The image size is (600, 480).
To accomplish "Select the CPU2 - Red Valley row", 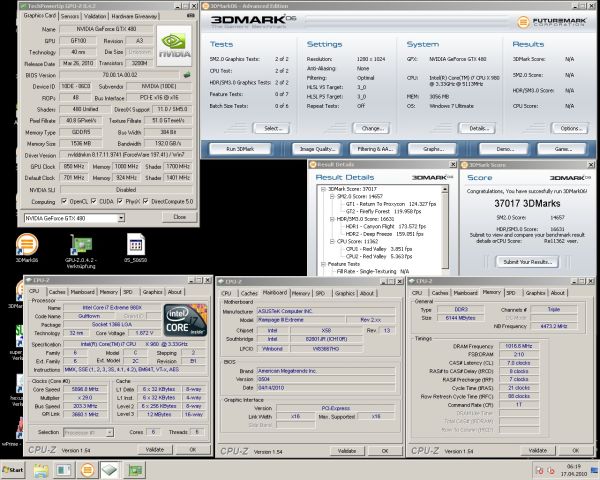I will 379,257.
